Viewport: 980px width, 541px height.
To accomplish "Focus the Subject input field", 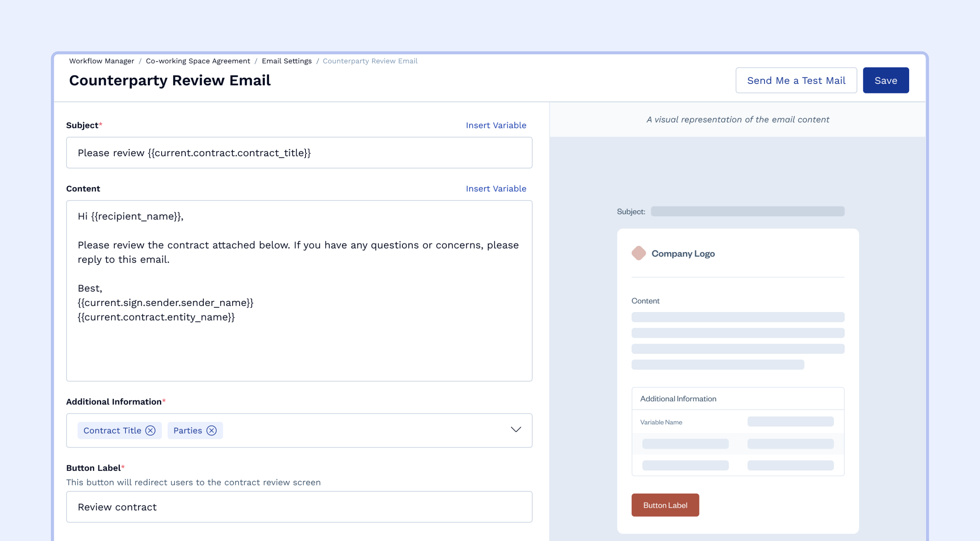I will (x=299, y=153).
